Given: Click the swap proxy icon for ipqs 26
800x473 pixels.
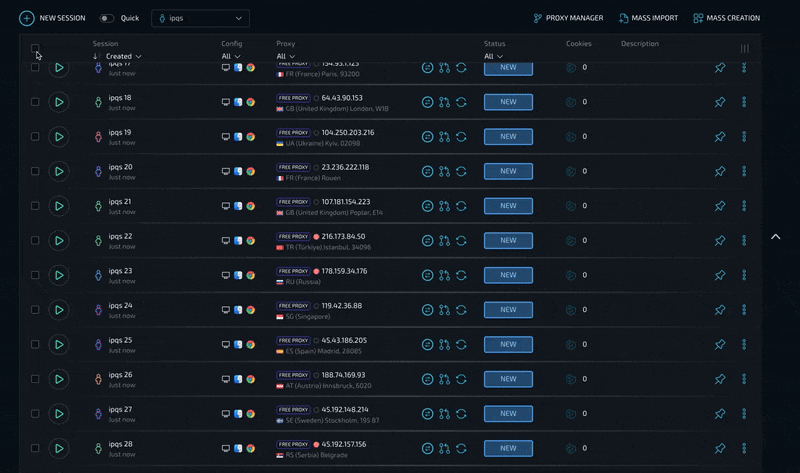Looking at the screenshot, I should pyautogui.click(x=427, y=379).
